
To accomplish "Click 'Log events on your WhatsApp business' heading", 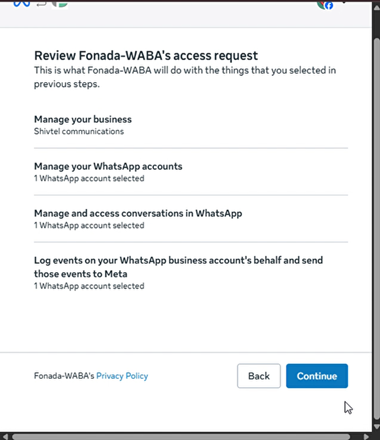I will (x=178, y=267).
